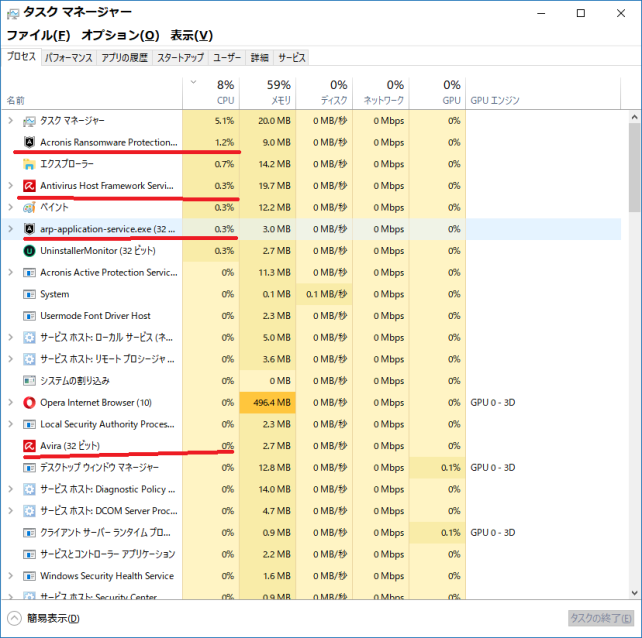
Task: Click the サービス ホスト: ローカル サービス gear icon
Action: (29, 337)
